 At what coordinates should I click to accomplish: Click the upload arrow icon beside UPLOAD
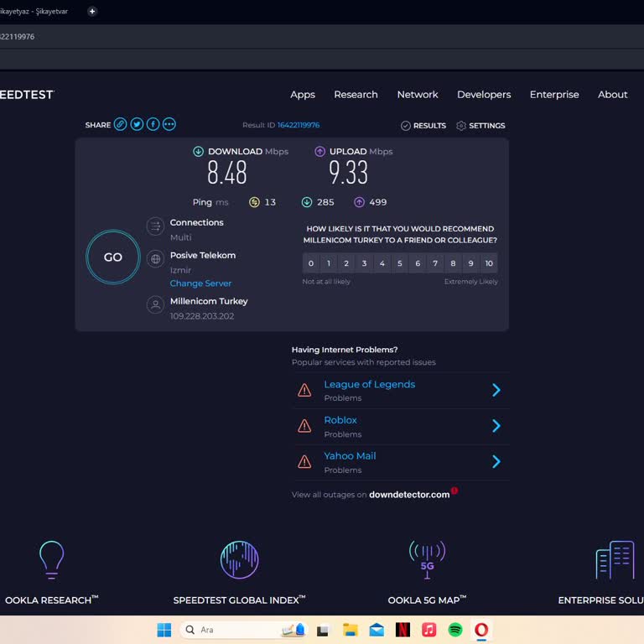click(319, 152)
